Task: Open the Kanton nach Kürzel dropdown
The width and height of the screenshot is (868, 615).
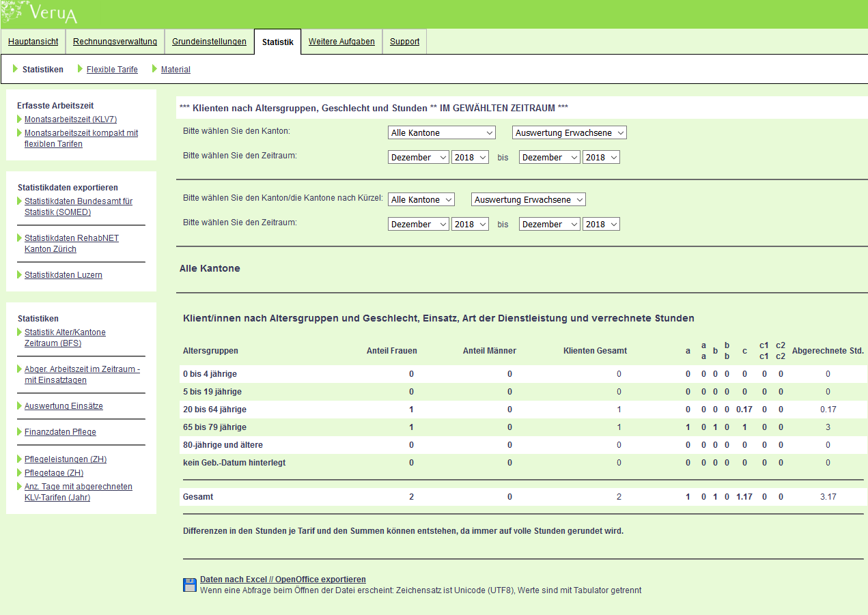Action: [x=421, y=199]
